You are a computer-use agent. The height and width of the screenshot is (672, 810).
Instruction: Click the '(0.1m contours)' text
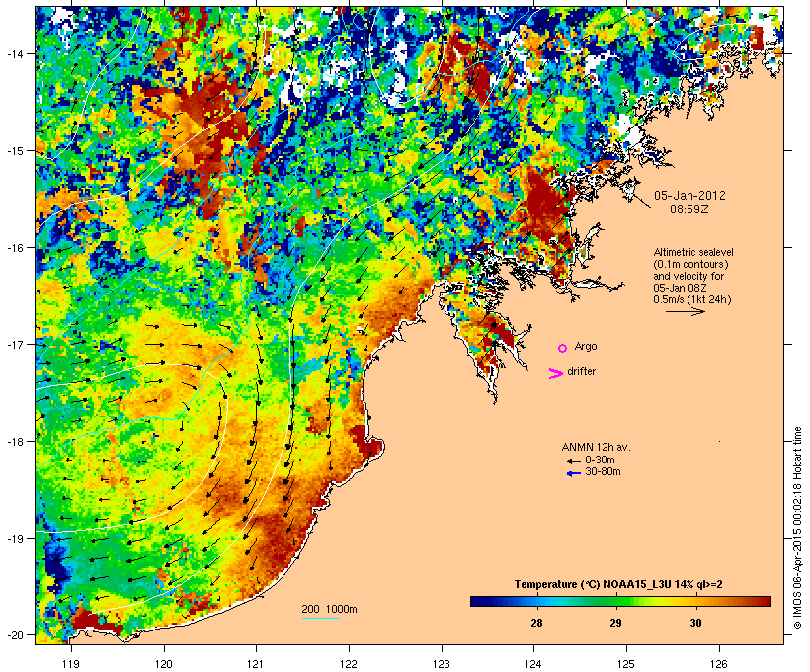(x=690, y=264)
